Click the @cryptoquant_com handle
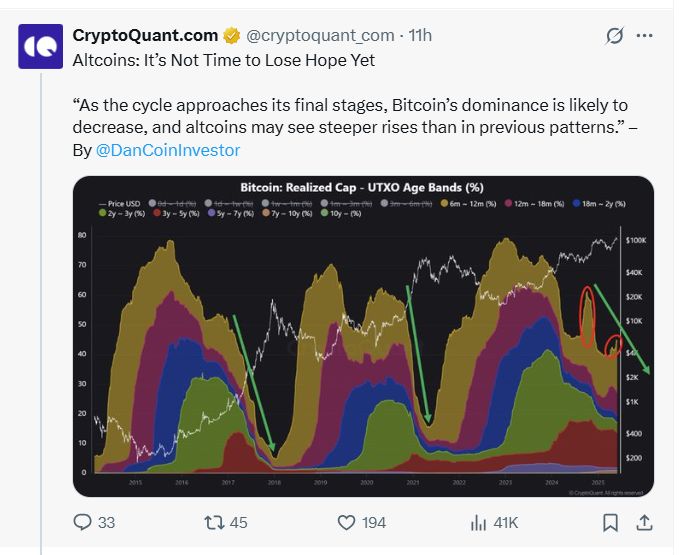 pyautogui.click(x=319, y=36)
